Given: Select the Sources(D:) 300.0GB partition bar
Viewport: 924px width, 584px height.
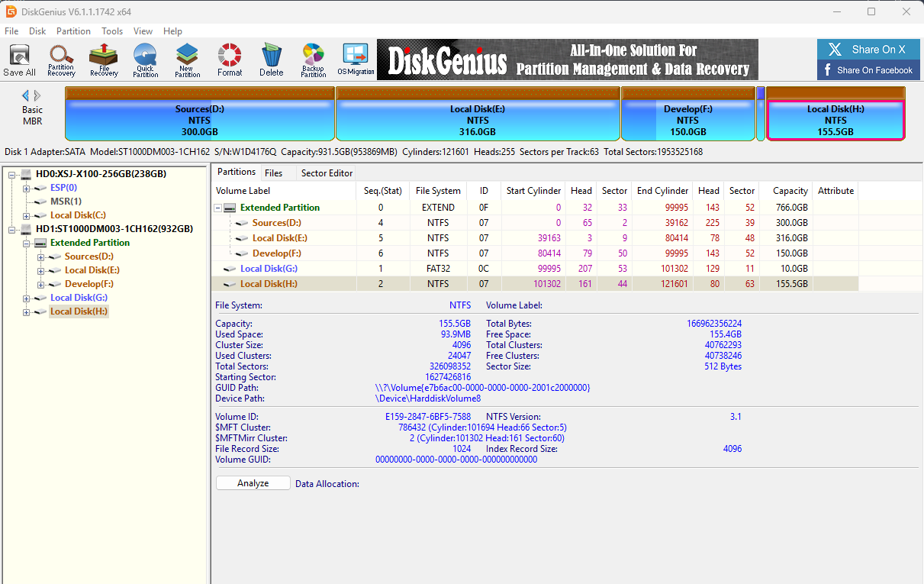Looking at the screenshot, I should coord(200,114).
